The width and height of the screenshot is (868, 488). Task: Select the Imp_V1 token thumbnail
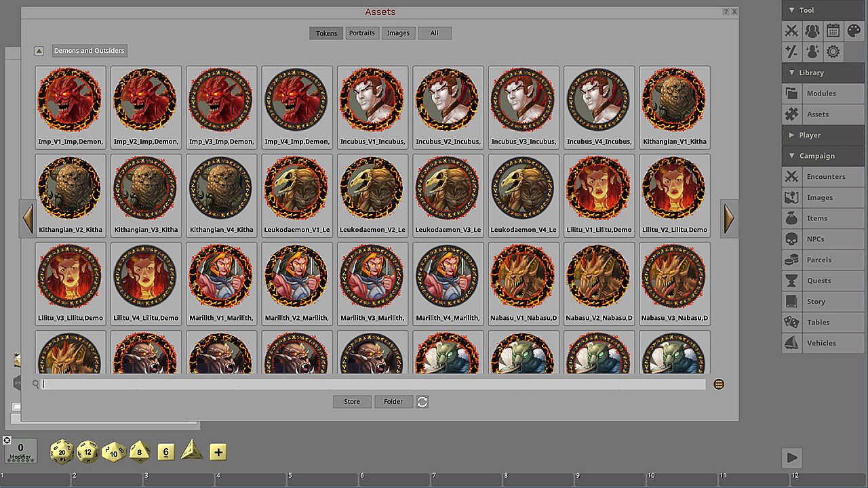click(71, 106)
